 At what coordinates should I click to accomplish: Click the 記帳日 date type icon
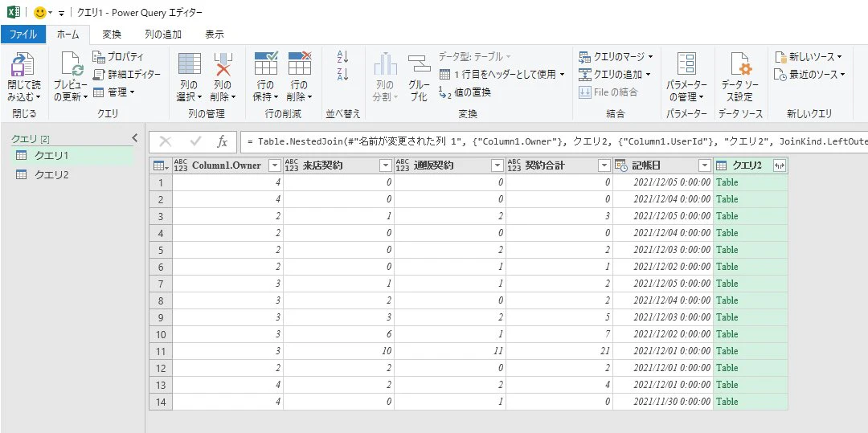point(621,165)
